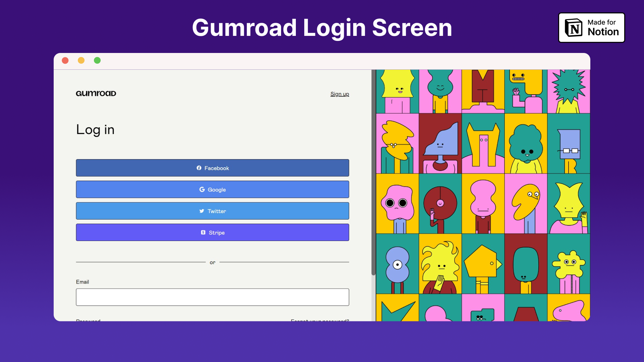This screenshot has width=644, height=362.
Task: Click the Google login icon button
Action: click(202, 189)
